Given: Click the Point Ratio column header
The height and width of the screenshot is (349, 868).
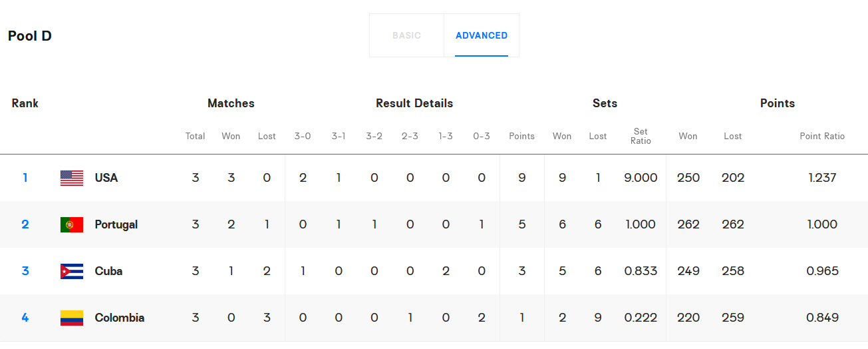Looking at the screenshot, I should pos(822,136).
